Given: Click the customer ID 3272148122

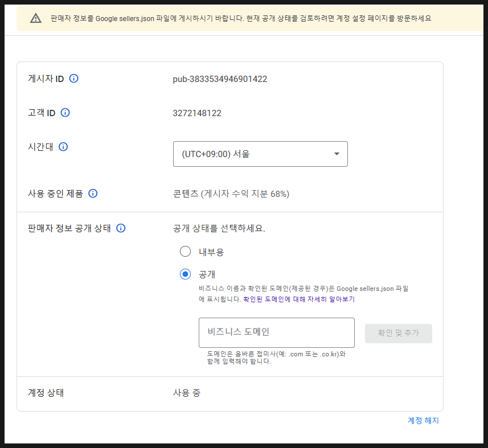Looking at the screenshot, I should coord(197,113).
